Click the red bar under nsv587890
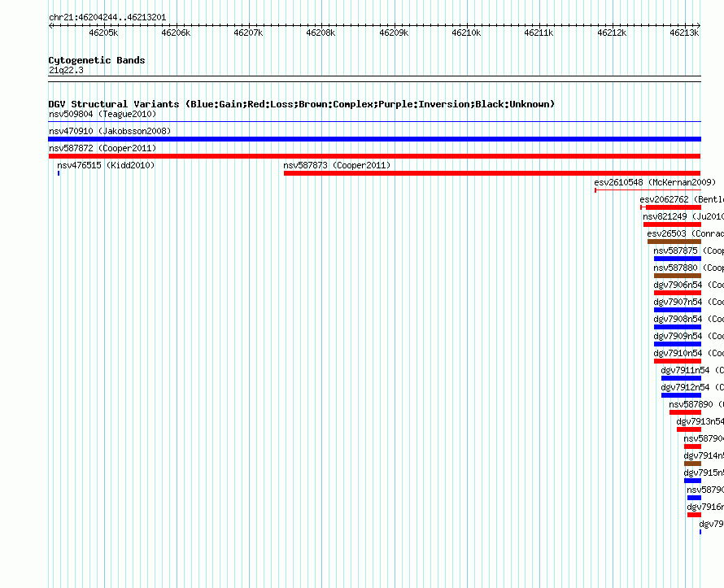Screen dimensions: 724x588 [685, 412]
